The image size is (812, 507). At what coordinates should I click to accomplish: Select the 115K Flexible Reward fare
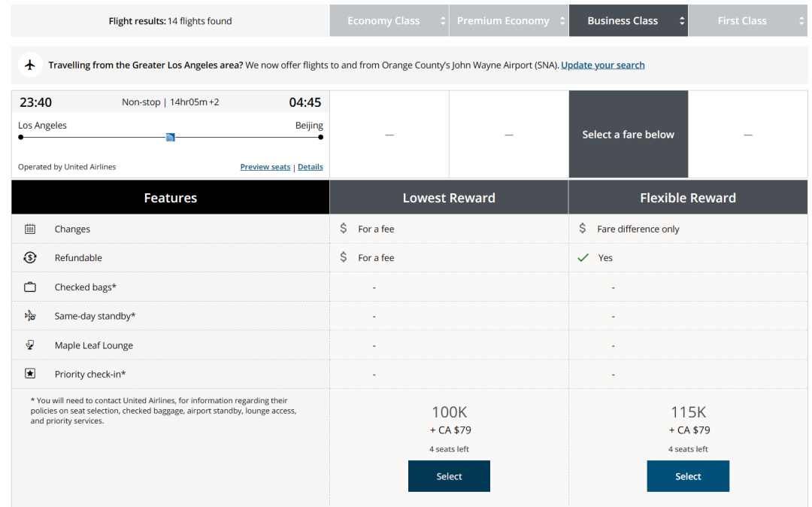(688, 476)
